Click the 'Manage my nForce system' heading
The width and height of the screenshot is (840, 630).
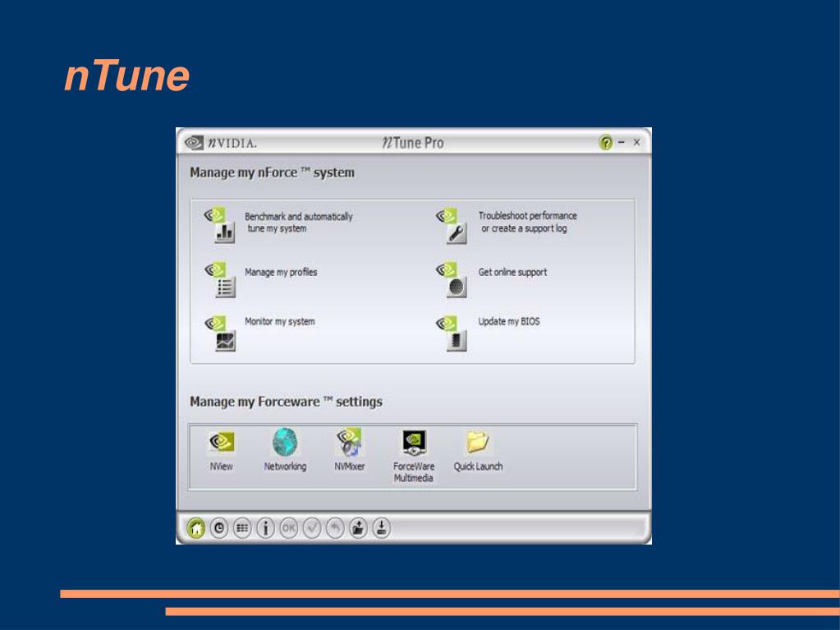(272, 172)
